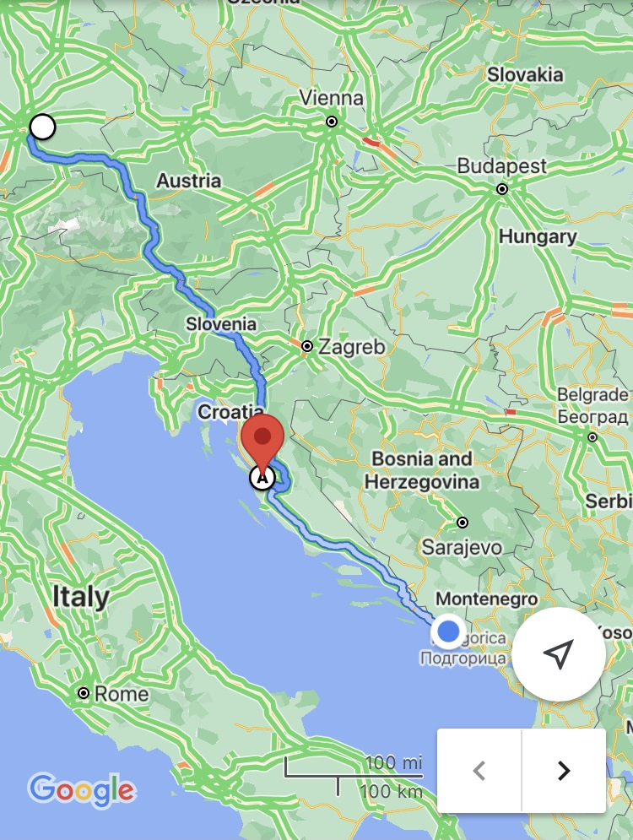
Task: Select the Zagreb city marker
Action: [307, 346]
